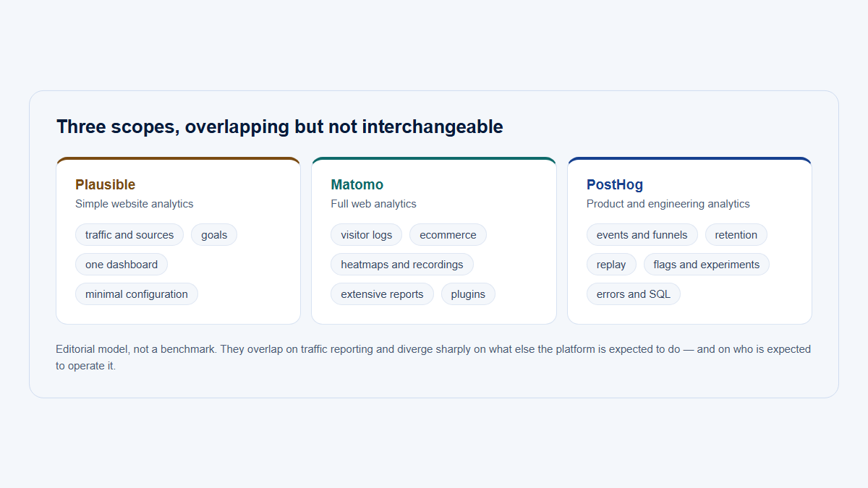Screen dimensions: 868x488
Task: Click the 'extensive reports' pill
Action: click(382, 294)
